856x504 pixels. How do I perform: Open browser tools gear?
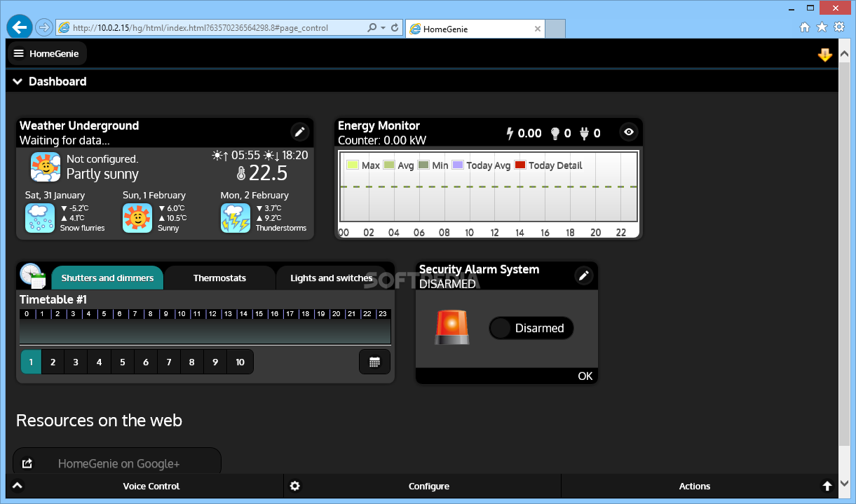pos(838,27)
